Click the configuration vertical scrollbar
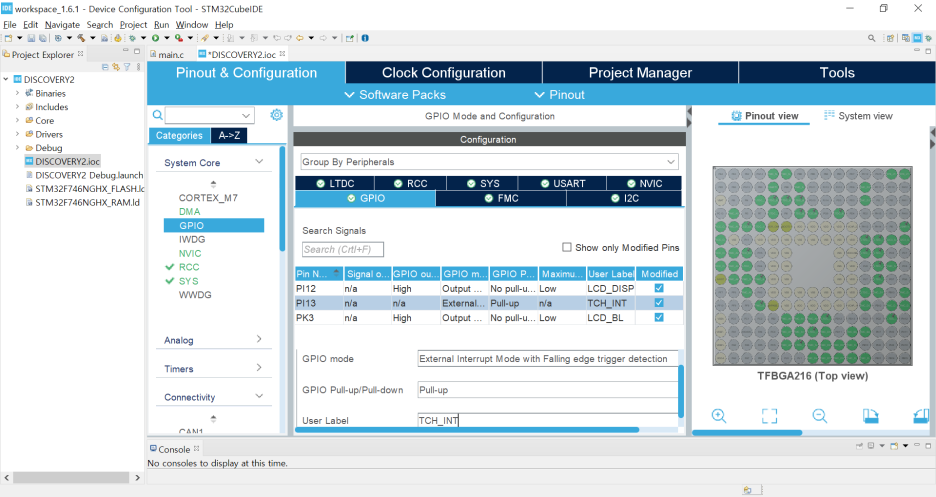The height and width of the screenshot is (497, 936). click(681, 391)
